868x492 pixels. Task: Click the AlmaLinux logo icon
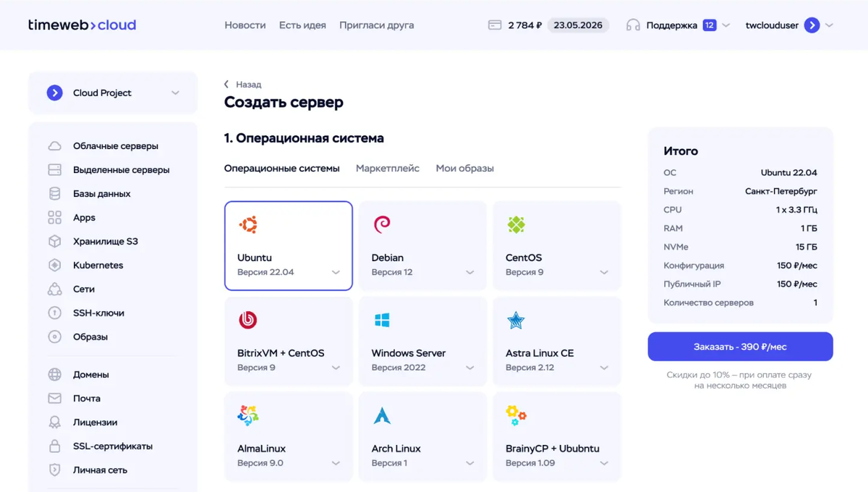coord(248,415)
